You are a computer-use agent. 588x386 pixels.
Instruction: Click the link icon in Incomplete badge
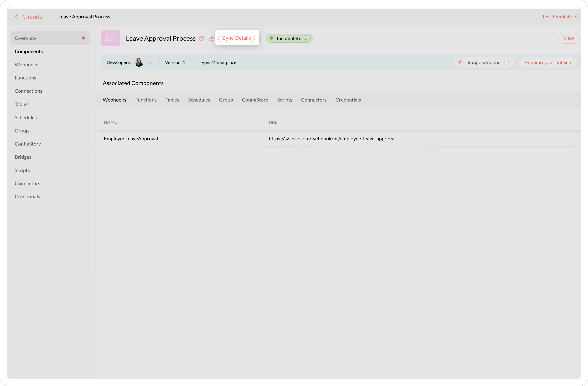pyautogui.click(x=307, y=38)
